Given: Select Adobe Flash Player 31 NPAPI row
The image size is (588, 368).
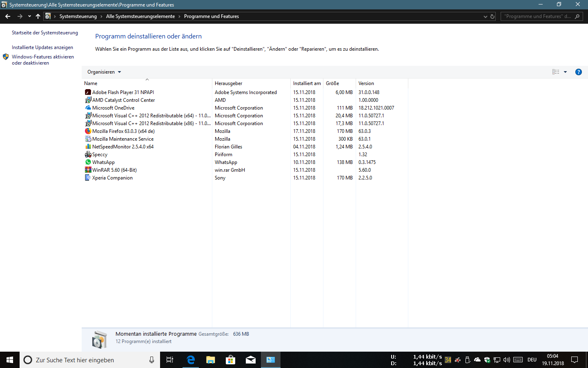Looking at the screenshot, I should (245, 92).
